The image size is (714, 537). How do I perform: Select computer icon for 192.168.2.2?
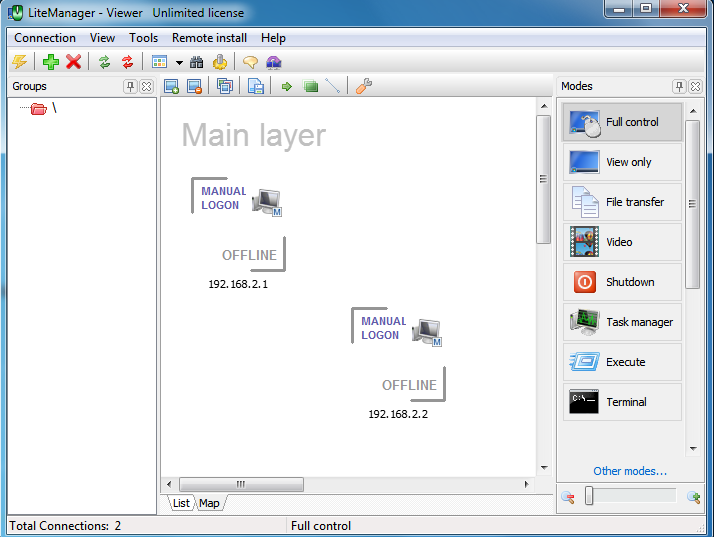coord(427,332)
